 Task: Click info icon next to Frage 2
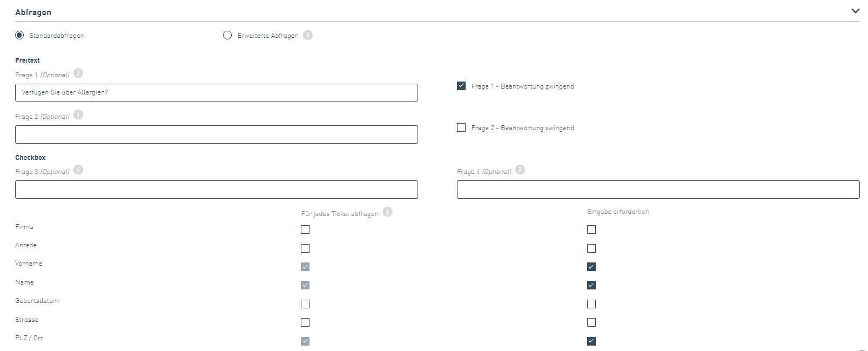[x=78, y=114]
